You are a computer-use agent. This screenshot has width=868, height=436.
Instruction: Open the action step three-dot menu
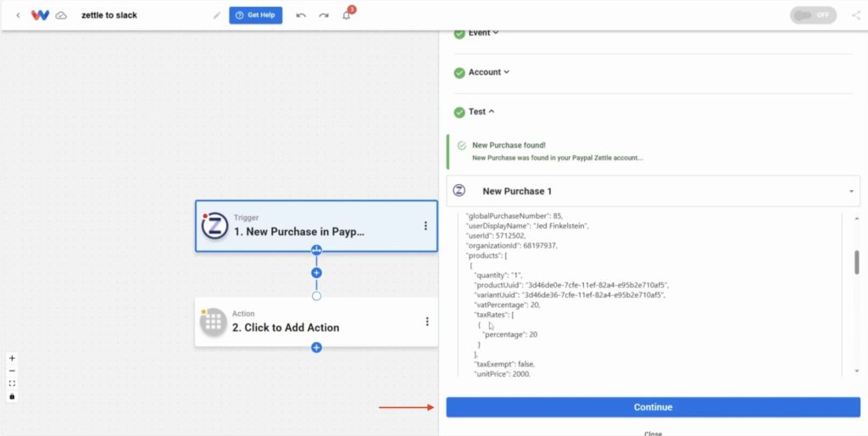[x=427, y=321]
